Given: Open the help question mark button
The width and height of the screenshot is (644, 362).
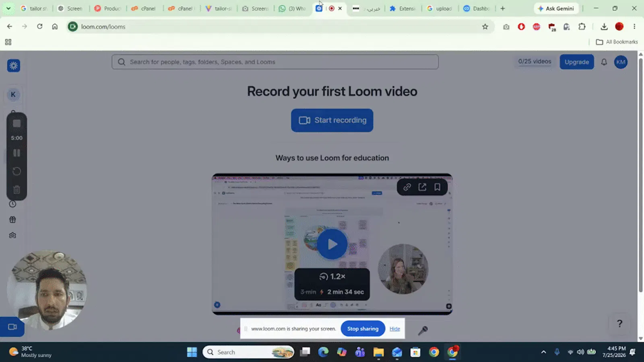Looking at the screenshot, I should point(619,323).
